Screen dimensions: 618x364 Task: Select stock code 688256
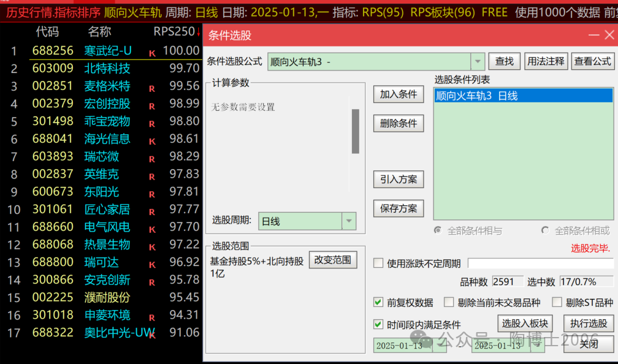pos(53,50)
